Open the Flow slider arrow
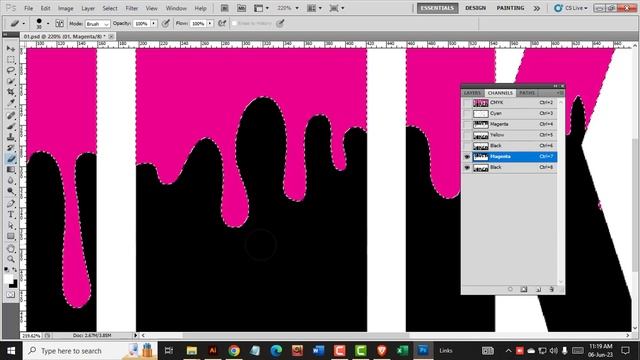The height and width of the screenshot is (360, 640). (210, 24)
